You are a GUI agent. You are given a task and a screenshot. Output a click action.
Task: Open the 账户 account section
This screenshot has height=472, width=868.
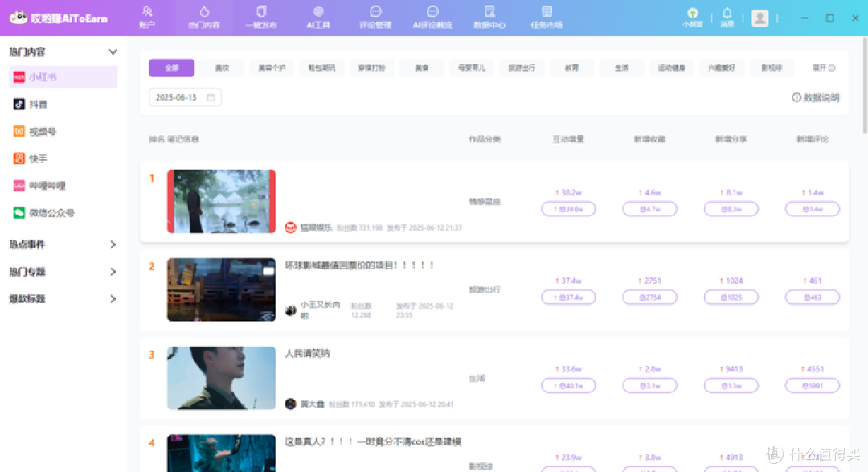click(147, 18)
